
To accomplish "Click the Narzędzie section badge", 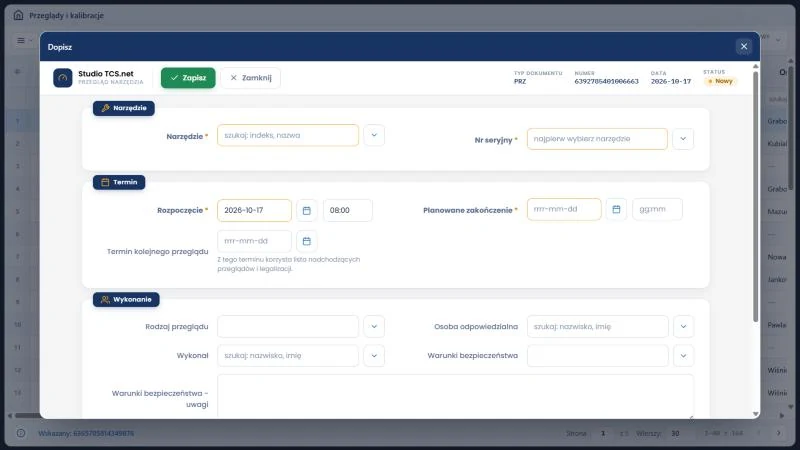I will [x=123, y=108].
